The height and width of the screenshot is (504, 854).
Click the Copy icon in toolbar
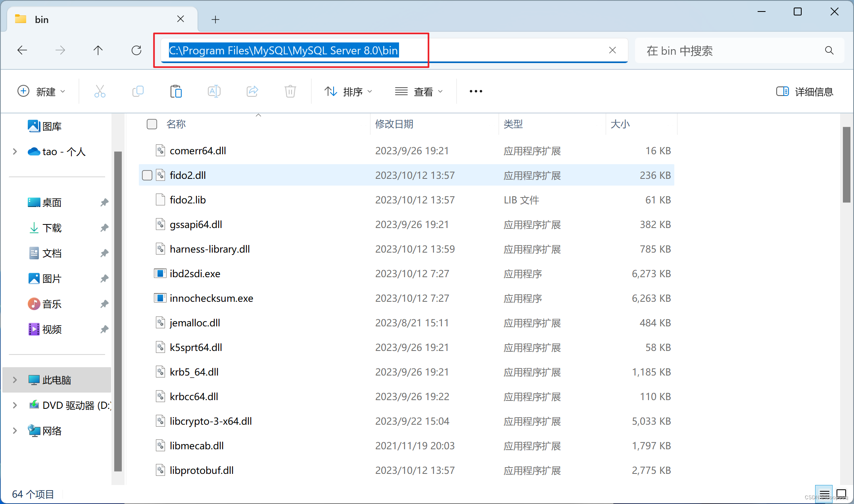(138, 91)
